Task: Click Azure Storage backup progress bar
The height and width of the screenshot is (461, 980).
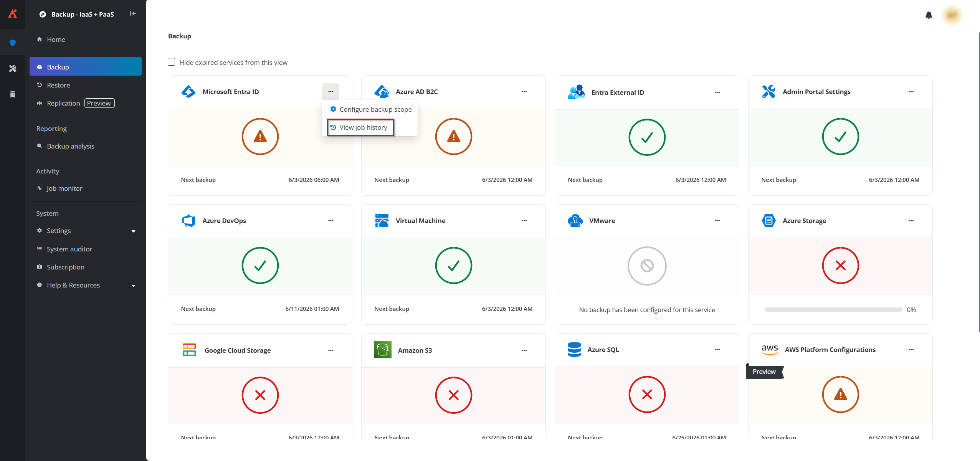Action: click(833, 310)
